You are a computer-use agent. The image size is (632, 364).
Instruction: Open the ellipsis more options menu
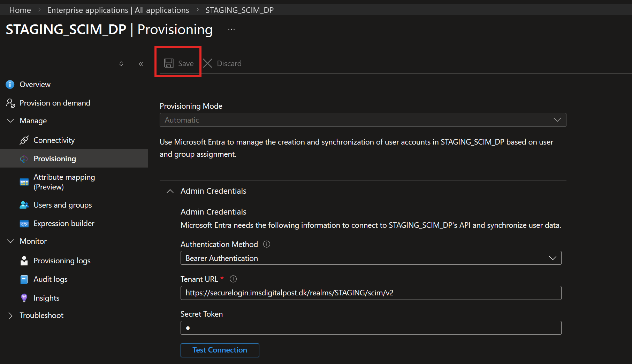tap(231, 30)
